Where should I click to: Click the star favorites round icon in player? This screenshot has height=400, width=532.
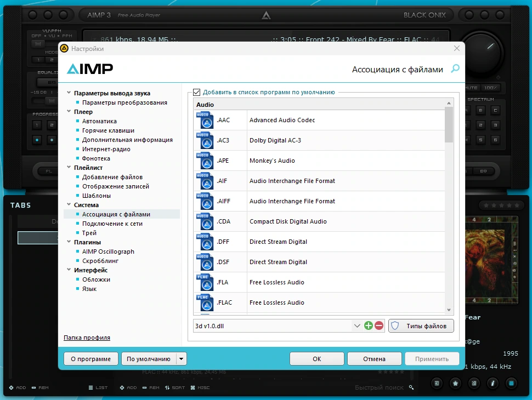pos(455,383)
